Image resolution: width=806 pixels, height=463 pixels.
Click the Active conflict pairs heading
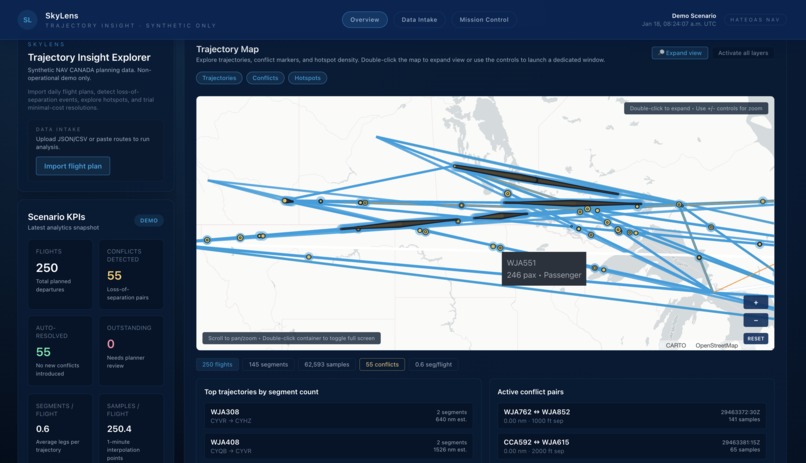coord(530,392)
